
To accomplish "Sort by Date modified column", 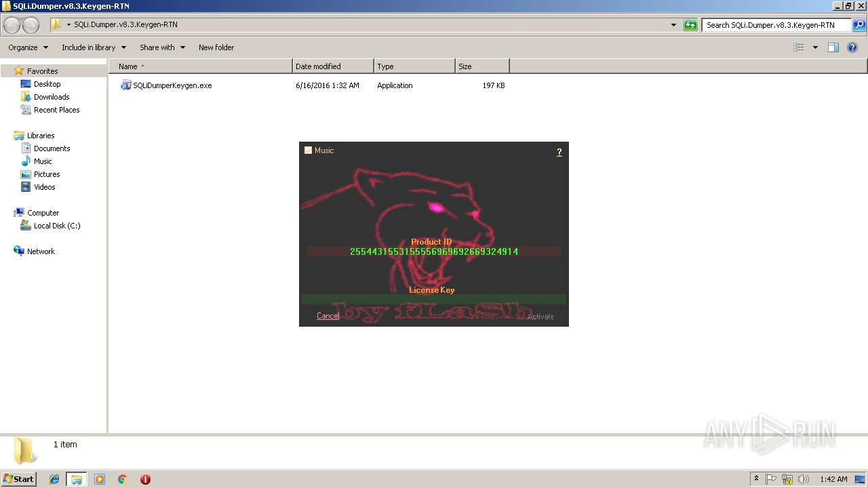I will 333,66.
